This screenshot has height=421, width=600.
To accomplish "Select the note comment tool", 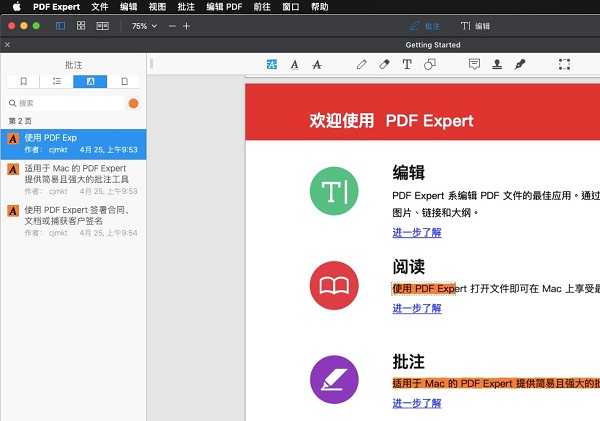I will coord(474,64).
